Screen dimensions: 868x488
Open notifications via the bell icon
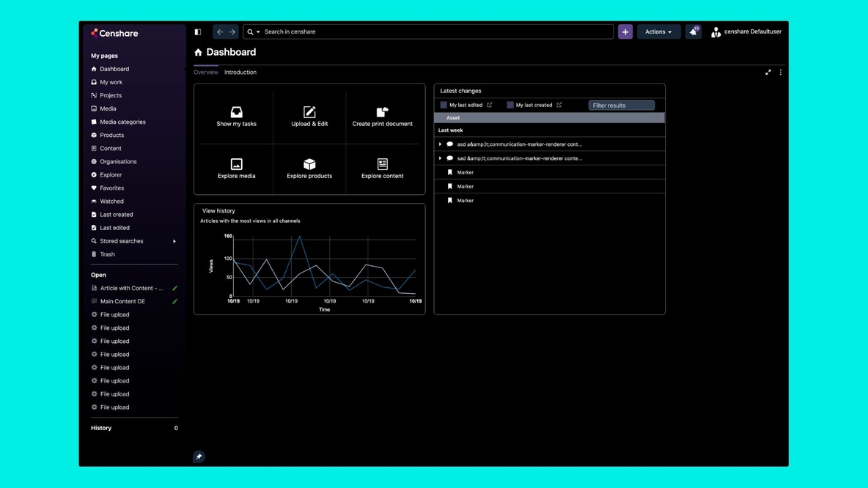[x=692, y=32]
